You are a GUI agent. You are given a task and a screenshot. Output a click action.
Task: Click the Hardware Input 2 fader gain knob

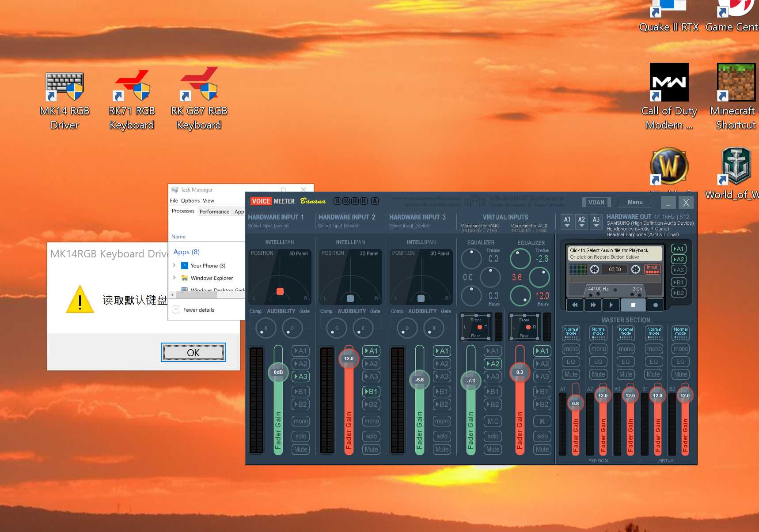[349, 358]
